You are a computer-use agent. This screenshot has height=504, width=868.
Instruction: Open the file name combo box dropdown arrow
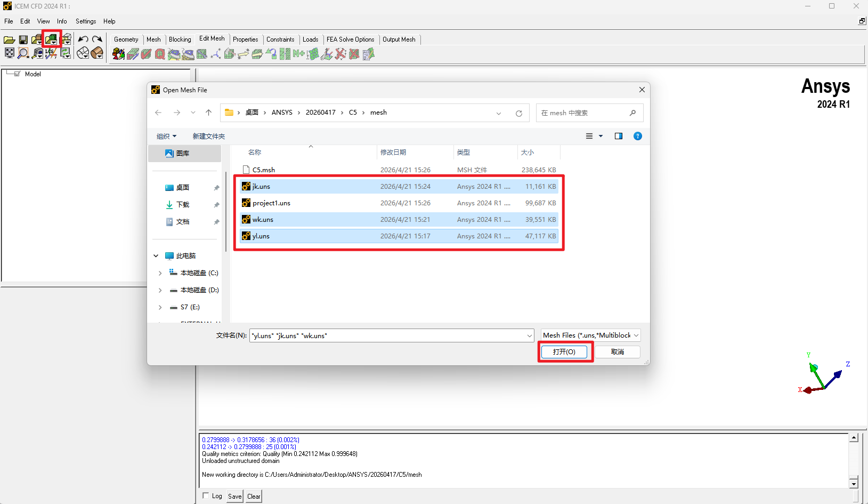530,335
